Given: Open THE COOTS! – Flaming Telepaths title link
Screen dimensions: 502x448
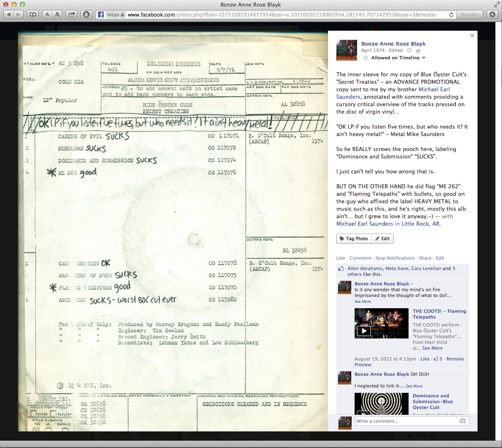Looking at the screenshot, I should pyautogui.click(x=439, y=314).
